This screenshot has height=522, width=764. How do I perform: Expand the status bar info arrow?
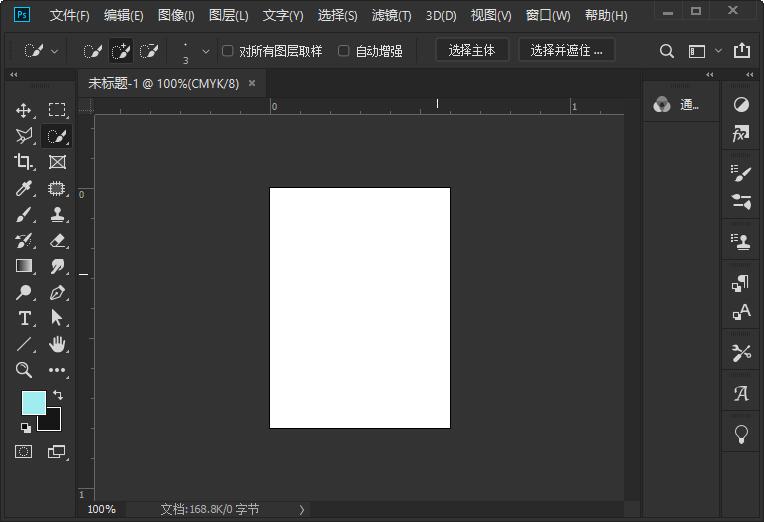302,510
